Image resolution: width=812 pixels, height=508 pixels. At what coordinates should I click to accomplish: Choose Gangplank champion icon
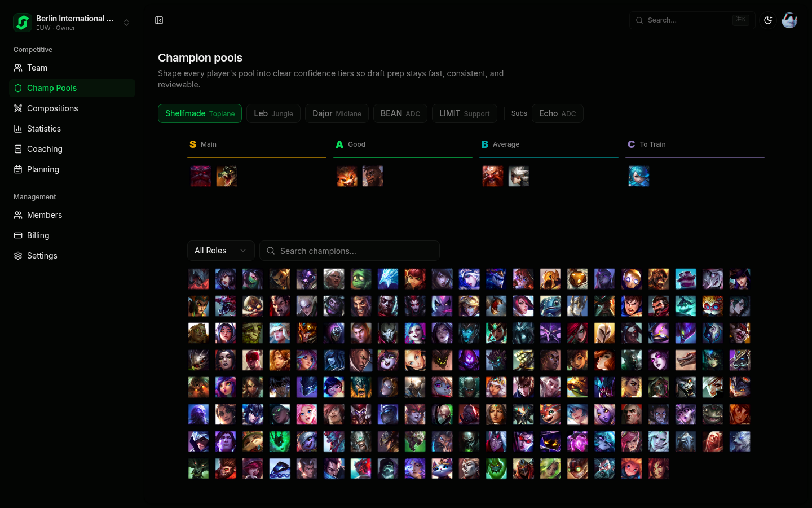point(604,306)
